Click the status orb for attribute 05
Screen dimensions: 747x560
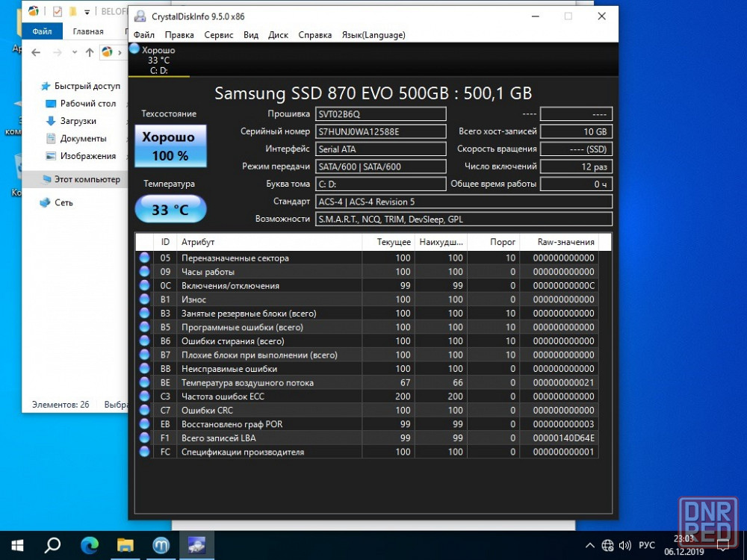(144, 258)
